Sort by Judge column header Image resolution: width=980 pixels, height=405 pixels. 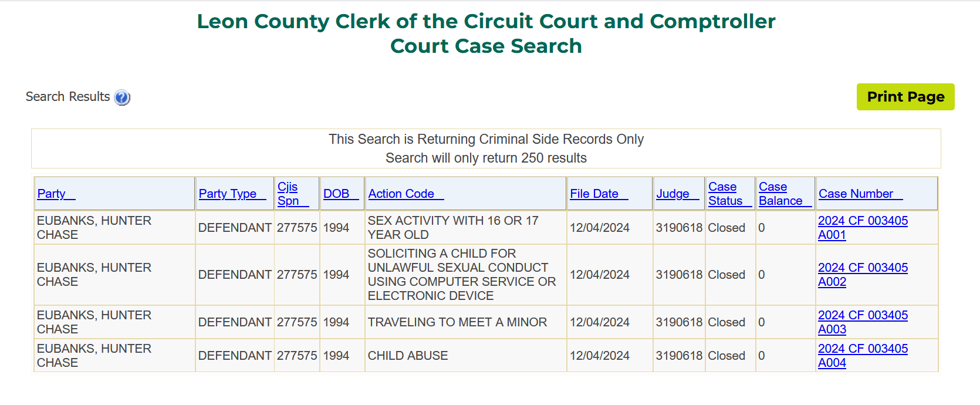tap(678, 194)
